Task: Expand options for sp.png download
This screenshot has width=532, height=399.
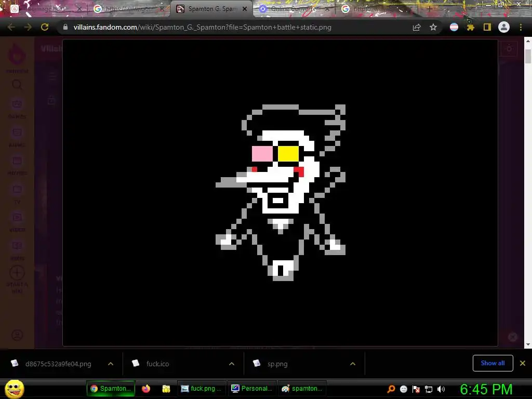Action: point(353,364)
